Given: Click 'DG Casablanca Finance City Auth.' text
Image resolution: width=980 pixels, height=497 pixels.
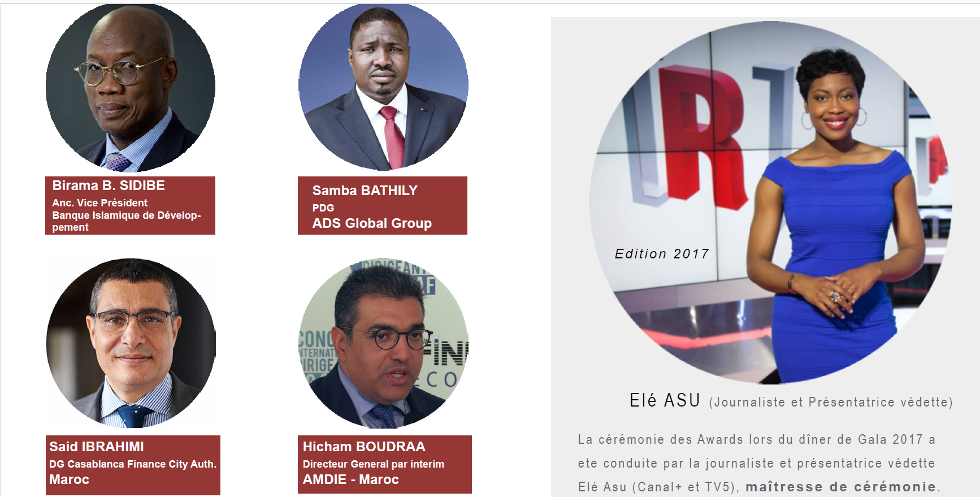Looking at the screenshot, I should 133,464.
